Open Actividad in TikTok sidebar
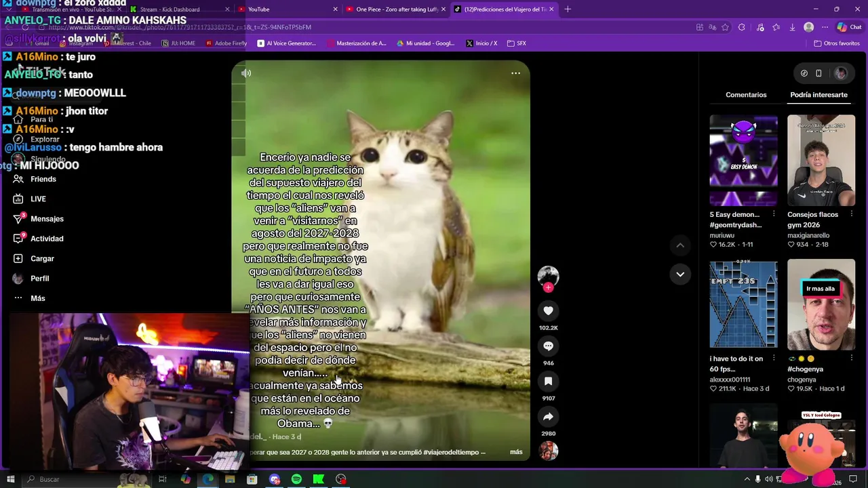This screenshot has width=868, height=488. pyautogui.click(x=37, y=239)
